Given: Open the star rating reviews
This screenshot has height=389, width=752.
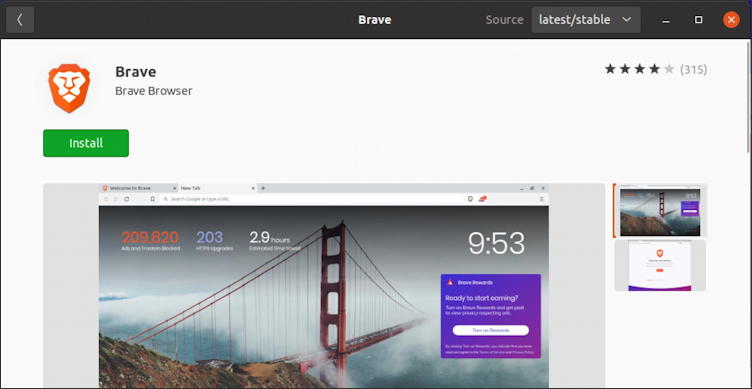Looking at the screenshot, I should point(639,70).
